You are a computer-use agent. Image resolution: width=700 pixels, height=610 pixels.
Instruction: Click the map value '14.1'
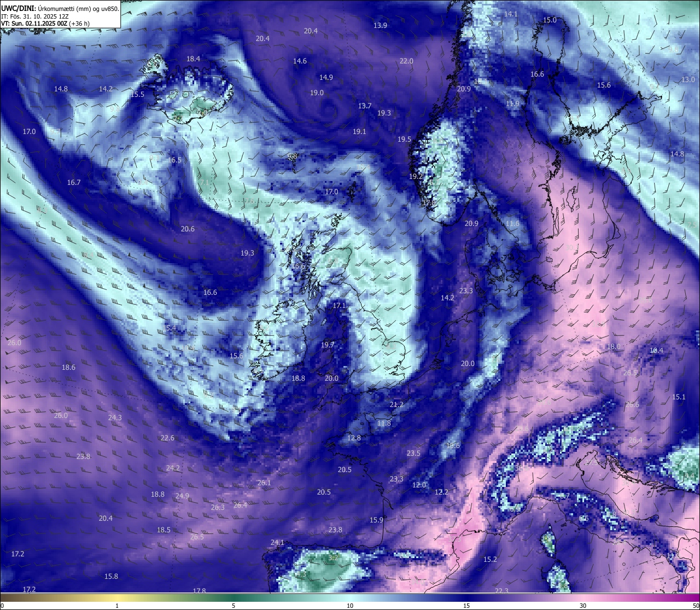pyautogui.click(x=511, y=14)
